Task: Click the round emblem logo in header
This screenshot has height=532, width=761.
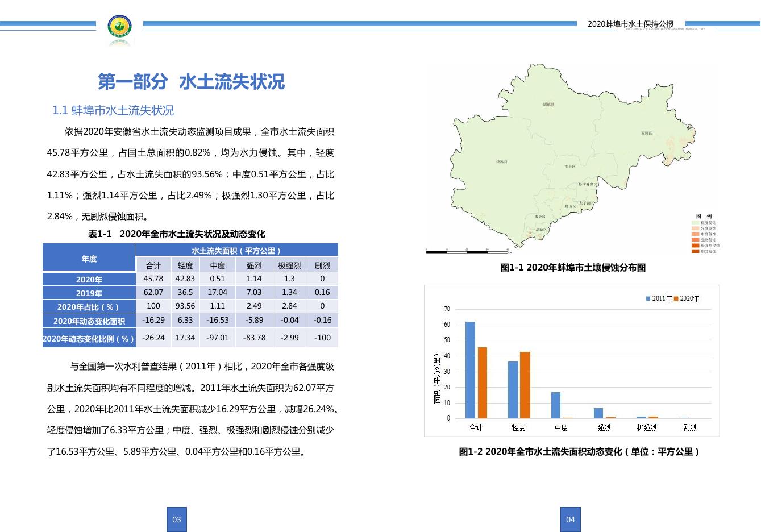Action: pos(120,27)
